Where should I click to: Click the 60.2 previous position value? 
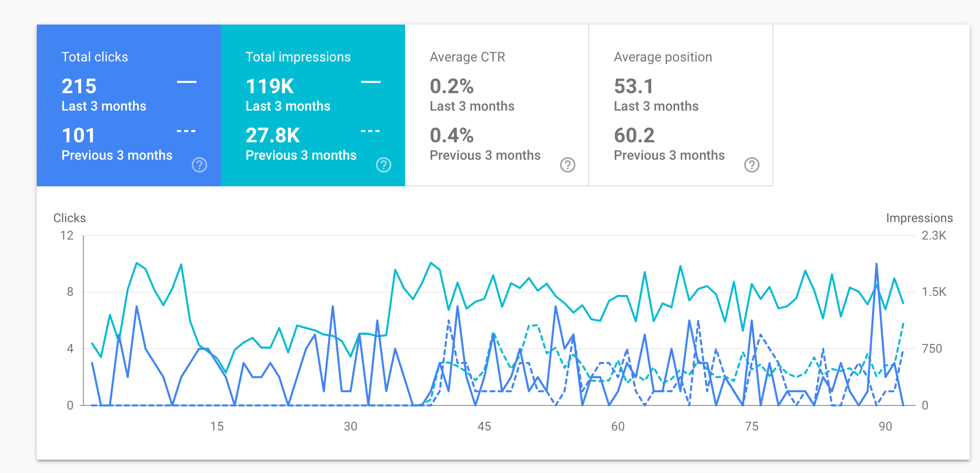coord(634,135)
